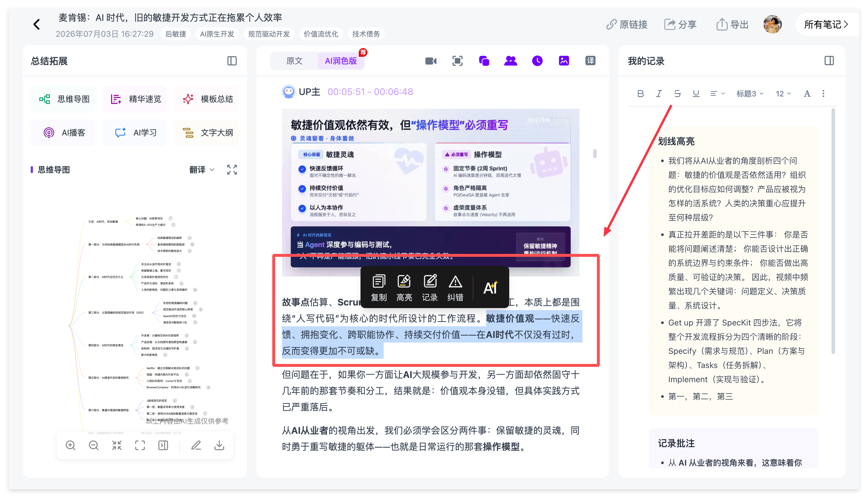Viewport: 868px width, 498px height.
Task: Toggle the speakers (people) icon
Action: point(511,61)
